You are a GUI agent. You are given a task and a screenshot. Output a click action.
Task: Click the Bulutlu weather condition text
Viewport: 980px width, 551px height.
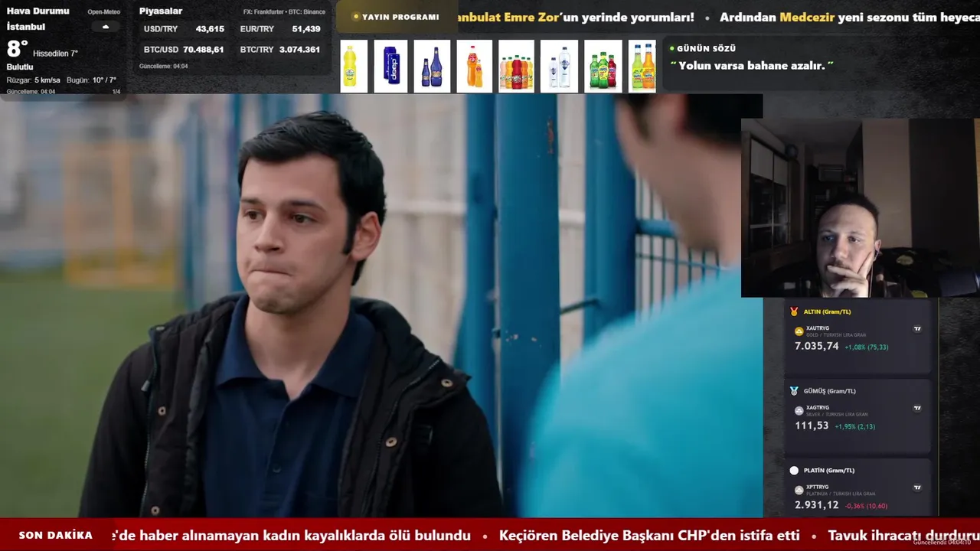coord(20,67)
